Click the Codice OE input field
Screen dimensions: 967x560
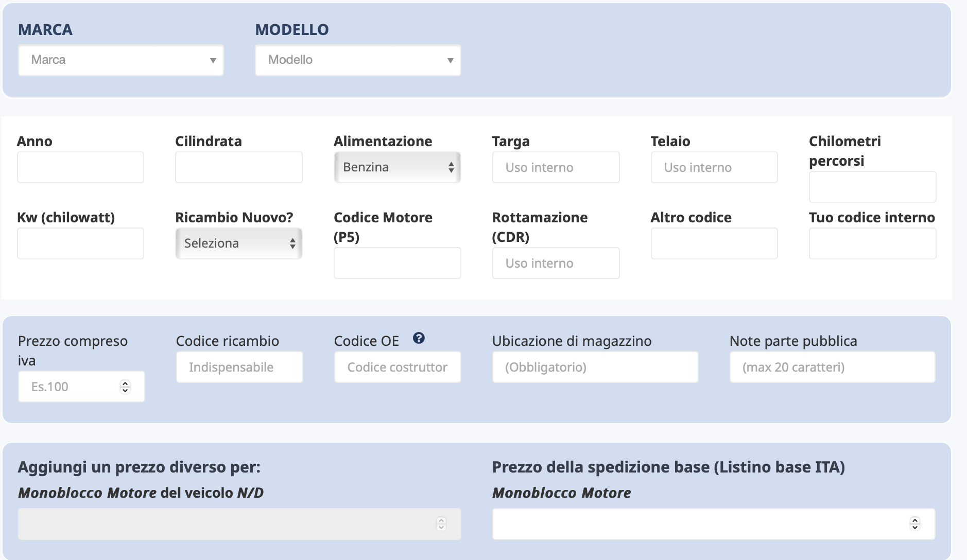pos(398,367)
